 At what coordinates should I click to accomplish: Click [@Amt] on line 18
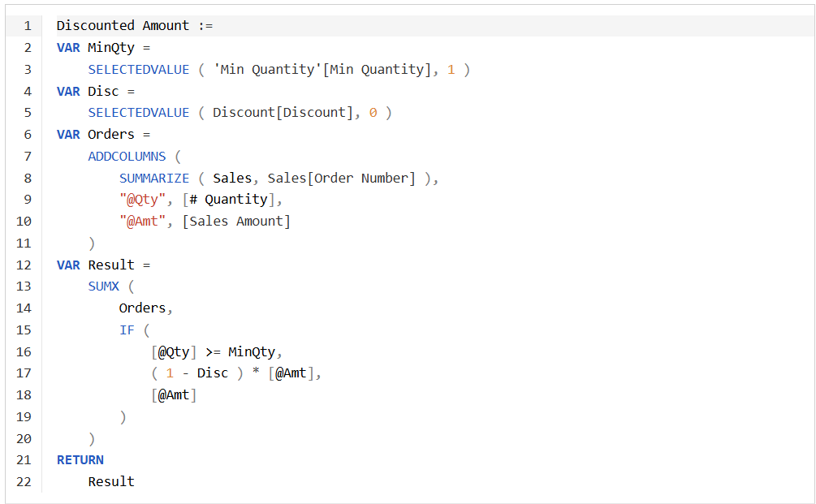[174, 394]
